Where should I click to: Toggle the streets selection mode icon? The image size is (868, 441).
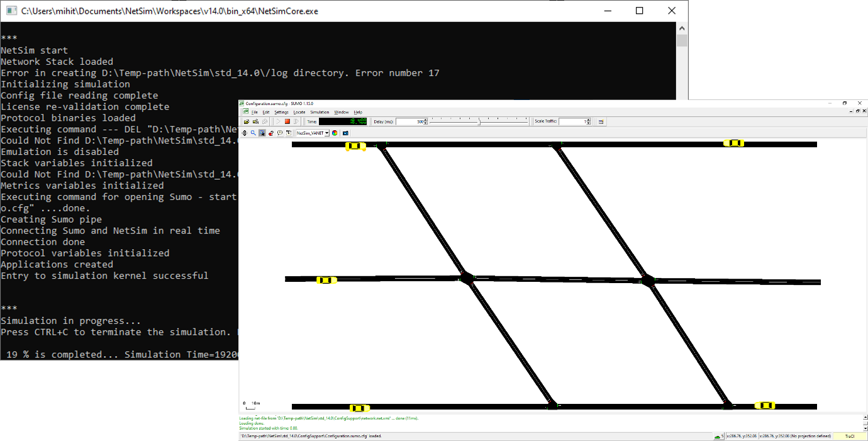pos(262,133)
